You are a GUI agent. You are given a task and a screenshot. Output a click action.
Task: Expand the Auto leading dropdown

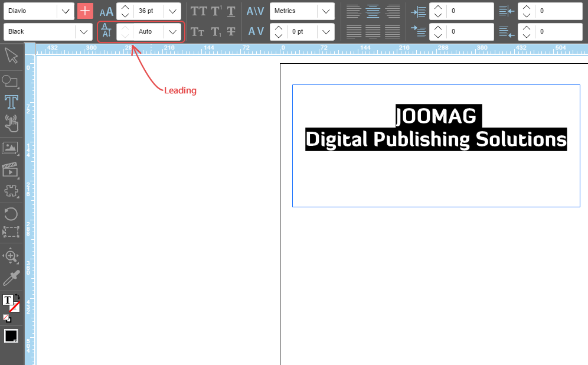coord(172,32)
